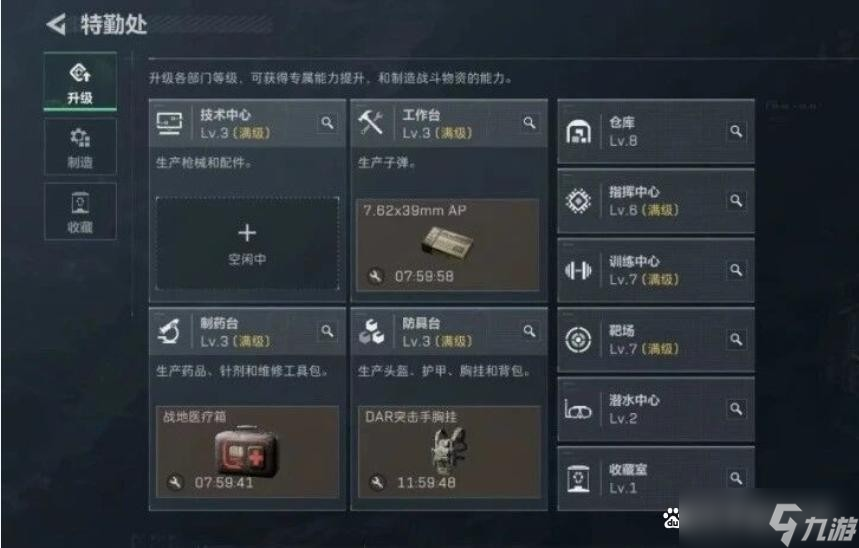Image resolution: width=859 pixels, height=548 pixels.
Task: Inspect 指挥中心 via its magnifier icon
Action: 736,201
